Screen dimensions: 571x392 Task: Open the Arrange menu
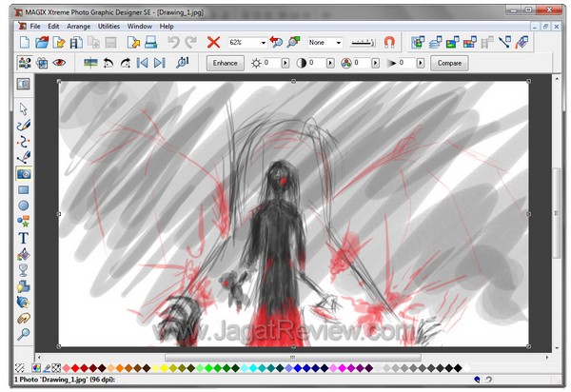pos(77,27)
